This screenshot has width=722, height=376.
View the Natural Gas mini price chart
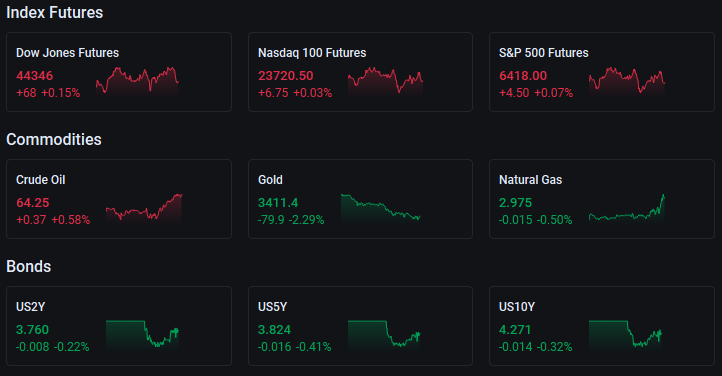click(627, 208)
